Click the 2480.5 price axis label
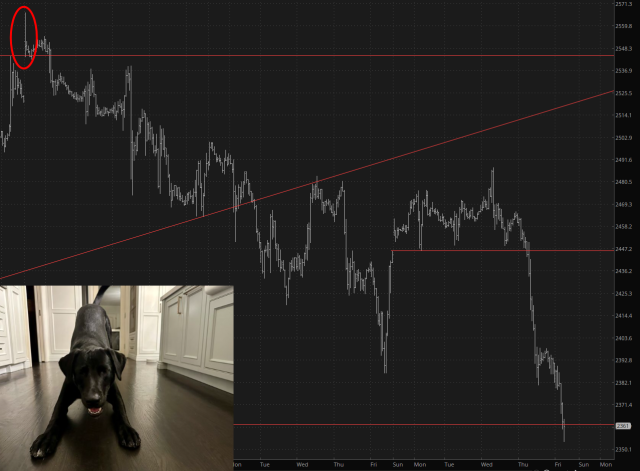Image resolution: width=640 pixels, height=471 pixels. (624, 182)
